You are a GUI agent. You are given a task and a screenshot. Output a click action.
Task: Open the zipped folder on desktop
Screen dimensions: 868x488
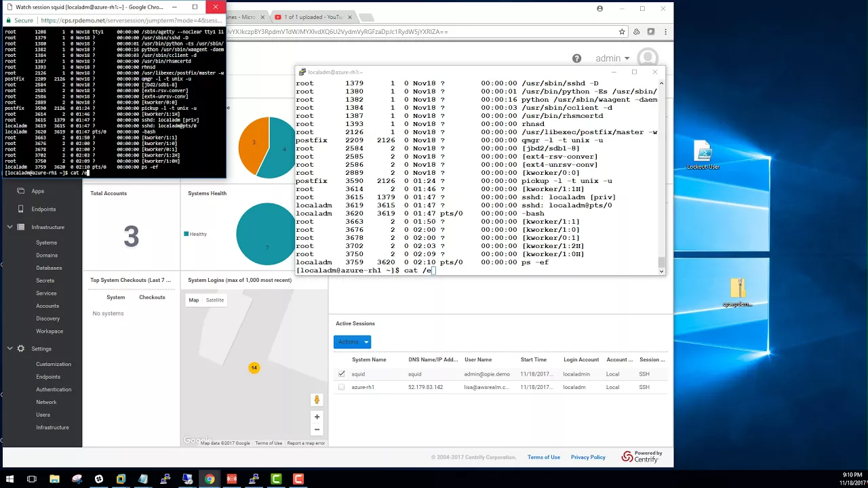click(738, 293)
